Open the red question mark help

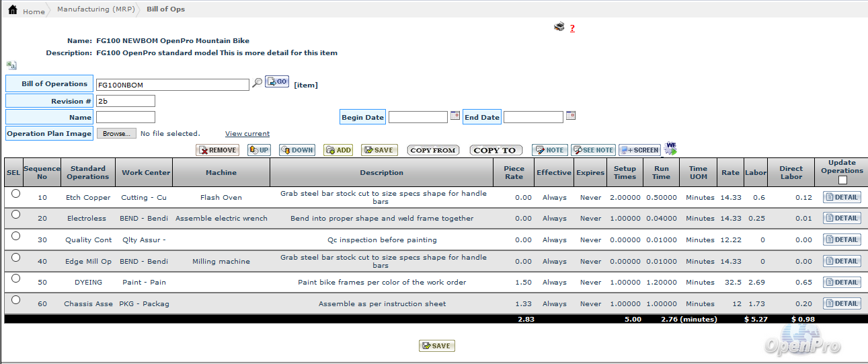pos(572,28)
